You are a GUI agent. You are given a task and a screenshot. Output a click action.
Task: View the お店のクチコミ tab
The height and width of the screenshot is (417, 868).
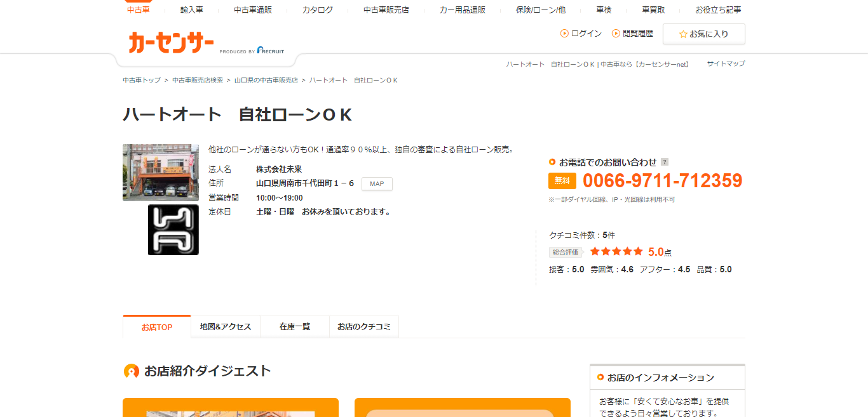click(x=363, y=326)
